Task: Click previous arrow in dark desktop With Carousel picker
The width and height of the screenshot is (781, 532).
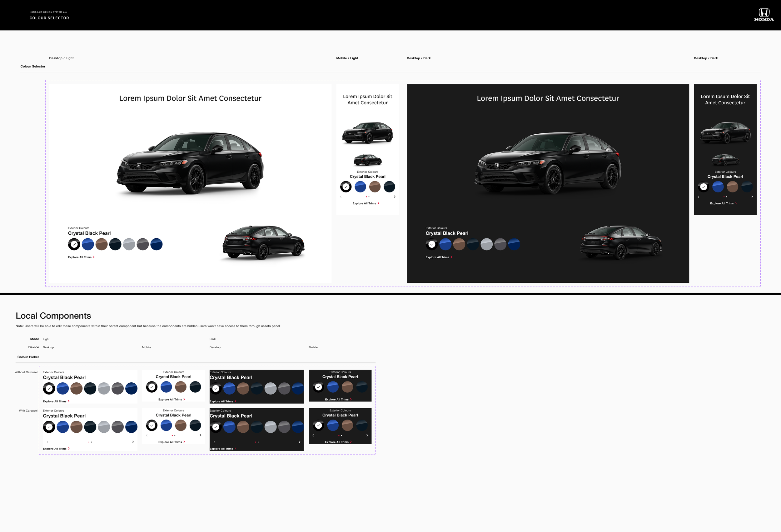Action: tap(214, 442)
